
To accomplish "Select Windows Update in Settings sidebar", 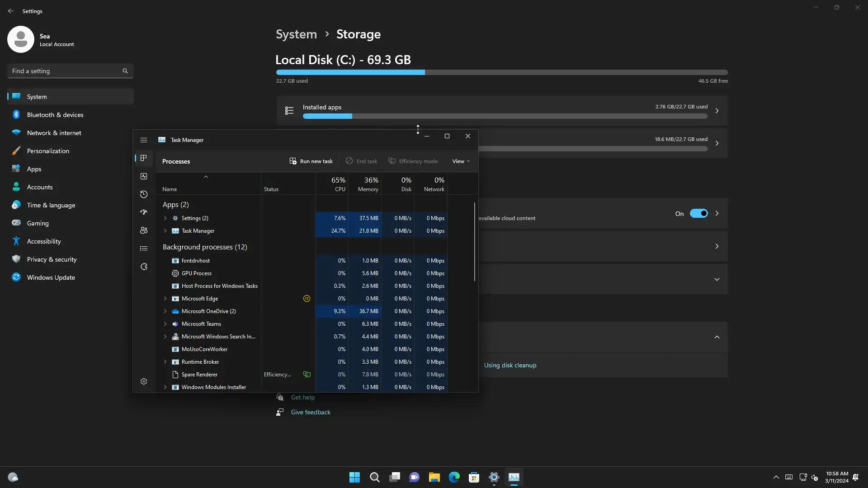I will 51,277.
